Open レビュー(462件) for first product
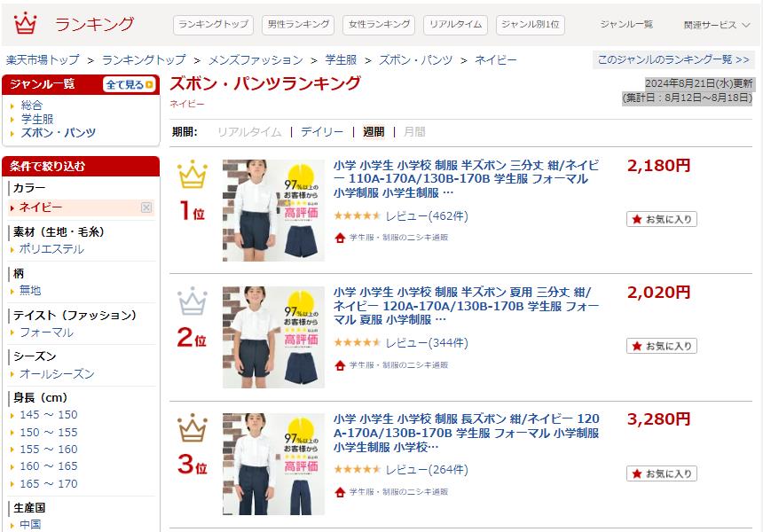763x532 pixels. [x=427, y=216]
